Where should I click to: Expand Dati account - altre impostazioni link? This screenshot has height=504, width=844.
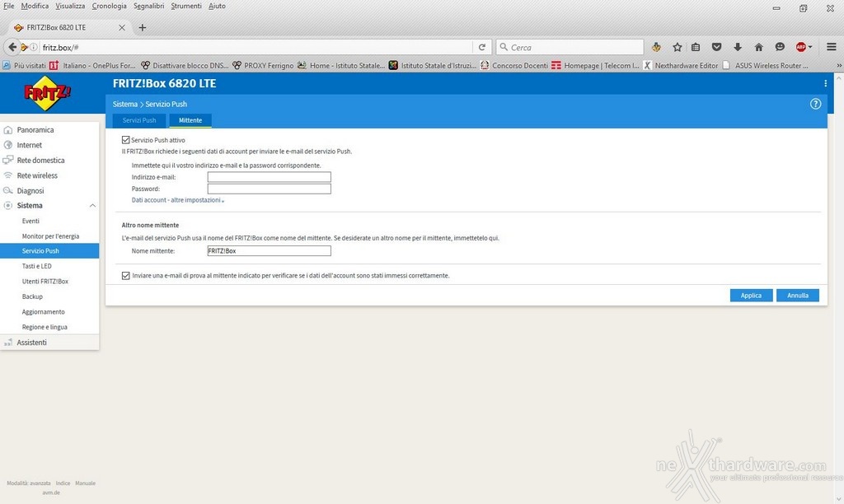[178, 200]
